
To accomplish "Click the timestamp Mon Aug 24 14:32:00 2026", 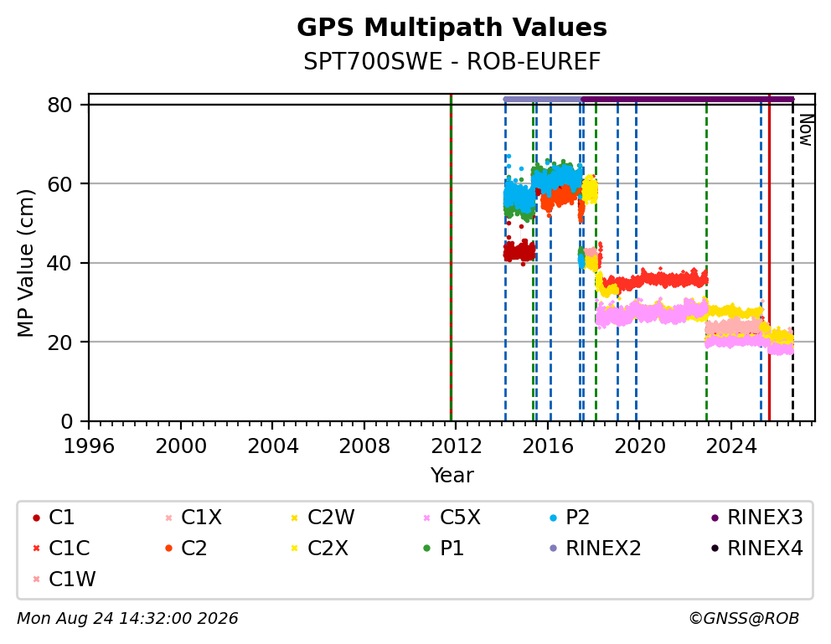I will [x=127, y=618].
